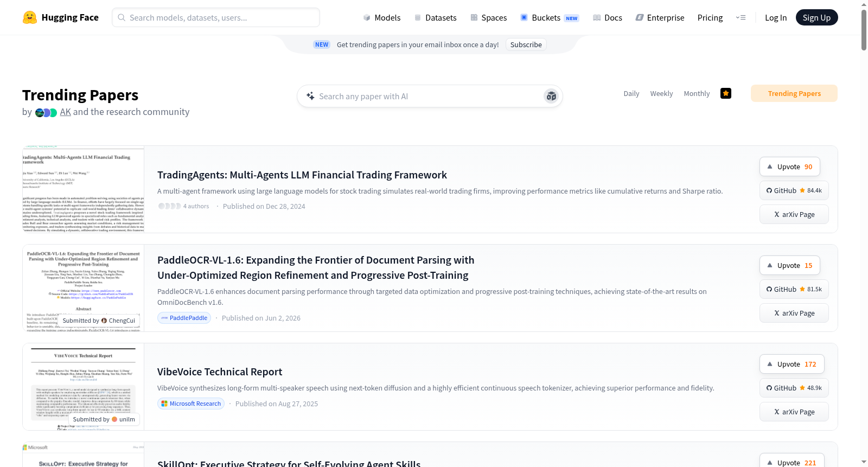Open the PaddleOCR-VL-1.6 paper title
The image size is (868, 467).
[x=316, y=267]
